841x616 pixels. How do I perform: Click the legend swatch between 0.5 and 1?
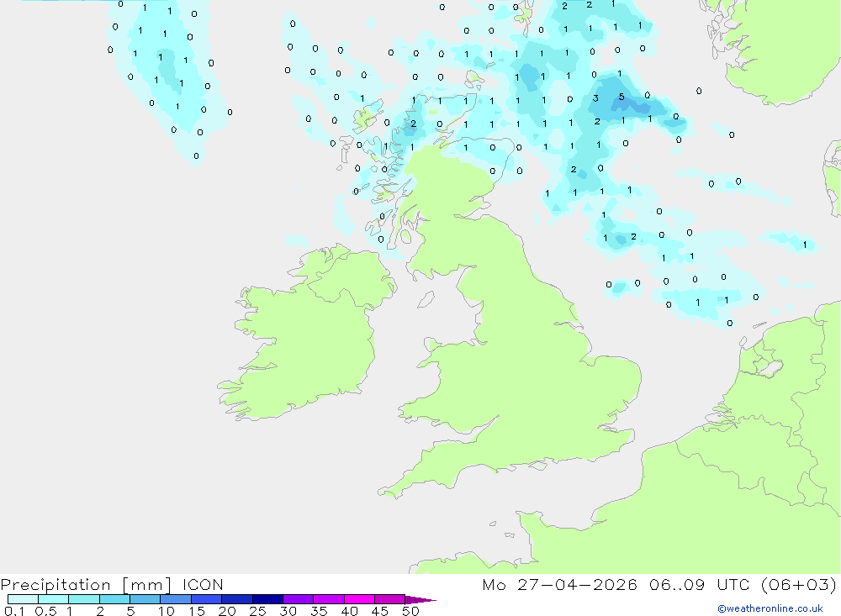[x=54, y=599]
